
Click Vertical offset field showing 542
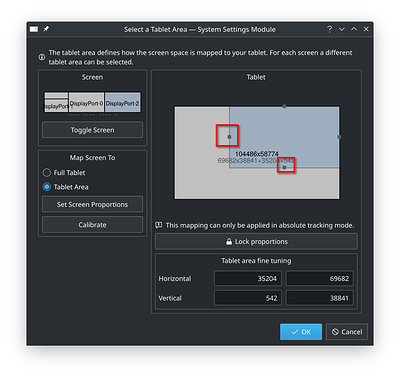(x=248, y=298)
